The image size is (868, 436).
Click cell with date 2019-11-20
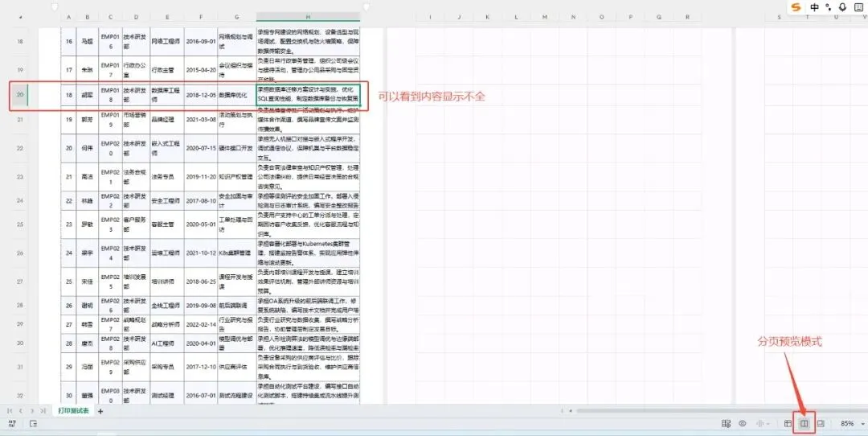pos(201,177)
